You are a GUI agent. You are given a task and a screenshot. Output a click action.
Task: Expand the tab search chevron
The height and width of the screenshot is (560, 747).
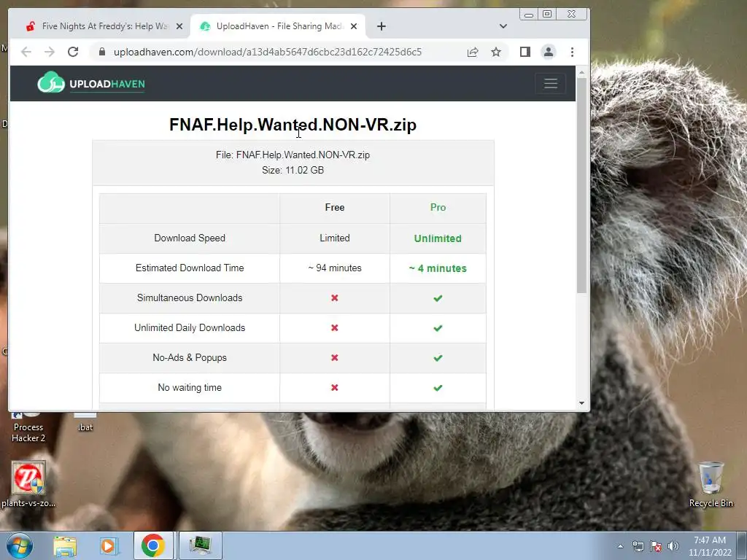pos(503,26)
